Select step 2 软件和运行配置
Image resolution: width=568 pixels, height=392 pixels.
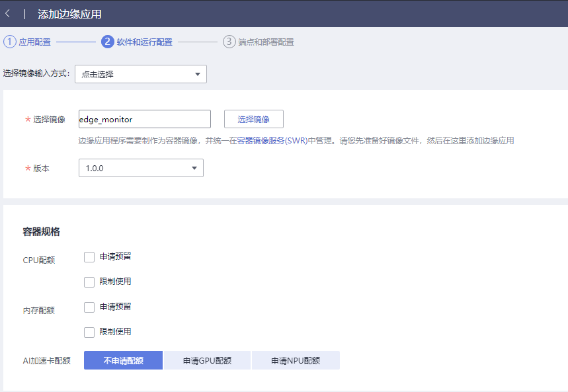[137, 42]
